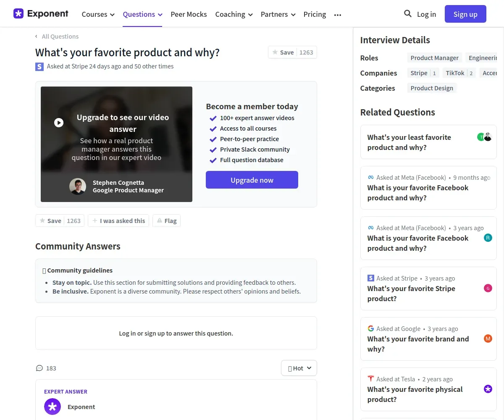Click avatars on least favorite product card
Image resolution: width=504 pixels, height=420 pixels.
point(485,137)
